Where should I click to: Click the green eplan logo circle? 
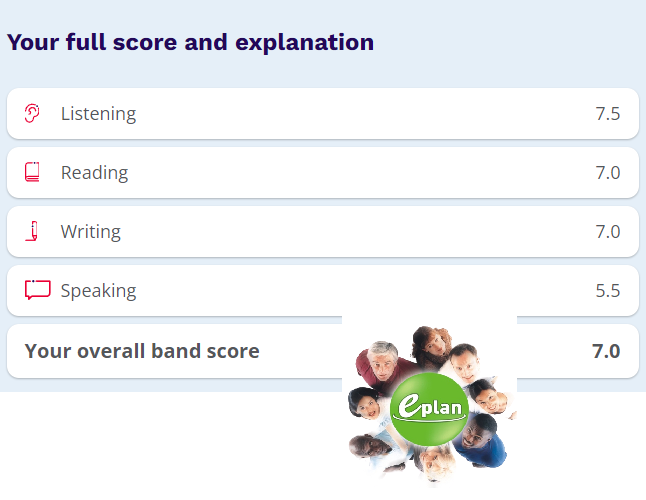tap(429, 409)
